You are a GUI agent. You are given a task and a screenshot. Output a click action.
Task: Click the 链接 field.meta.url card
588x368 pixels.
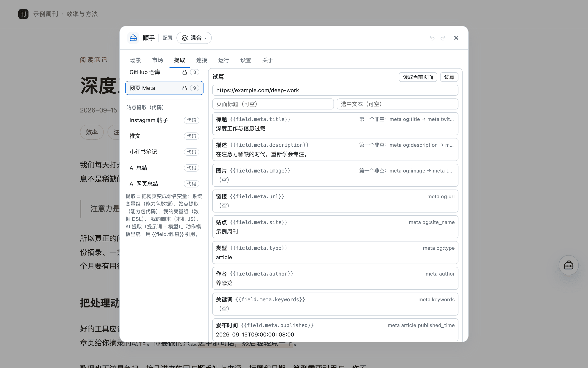point(335,201)
